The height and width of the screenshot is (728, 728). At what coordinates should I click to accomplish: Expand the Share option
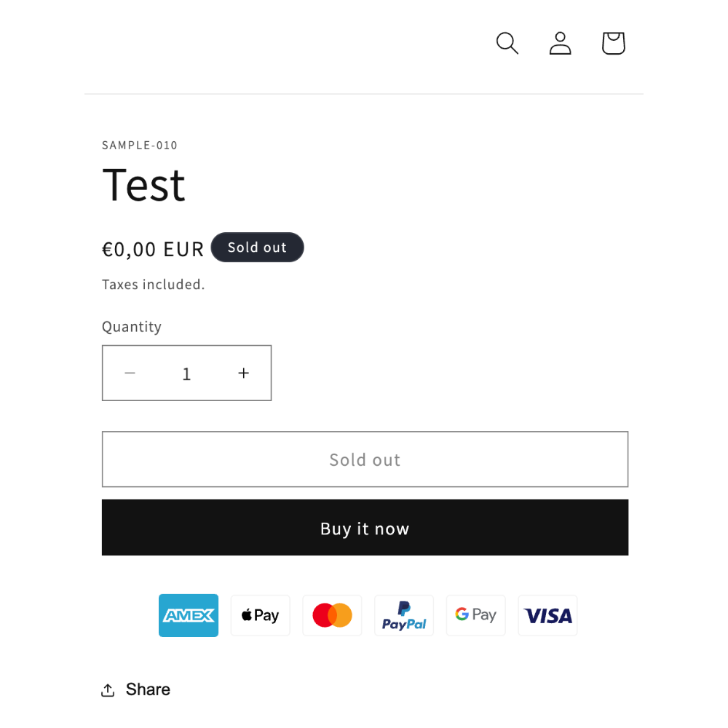pos(135,689)
